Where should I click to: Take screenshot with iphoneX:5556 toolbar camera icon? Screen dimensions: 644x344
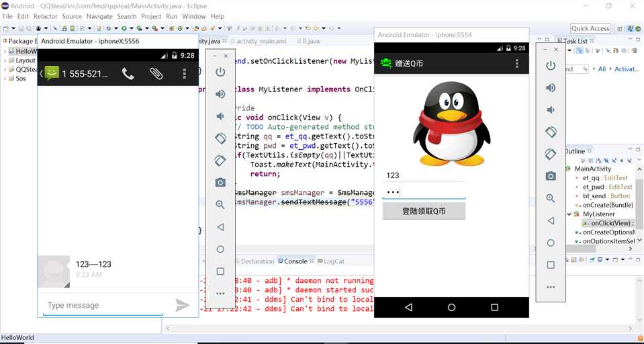(220, 183)
